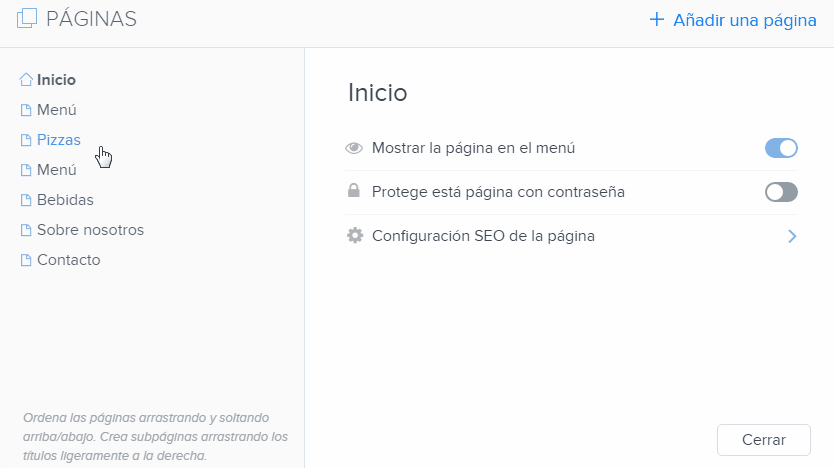Open 'Configuración SEO de la página' row
The width and height of the screenshot is (834, 468).
click(483, 236)
